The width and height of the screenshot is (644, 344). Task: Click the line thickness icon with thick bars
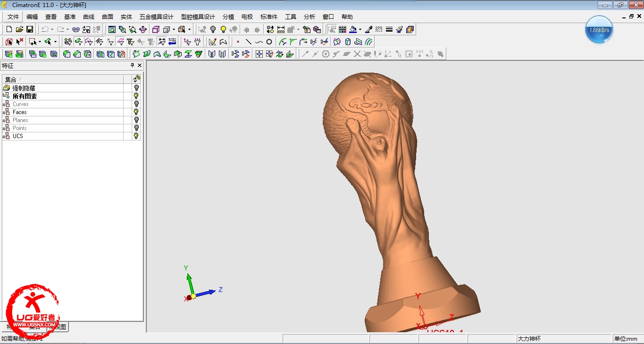point(389,29)
